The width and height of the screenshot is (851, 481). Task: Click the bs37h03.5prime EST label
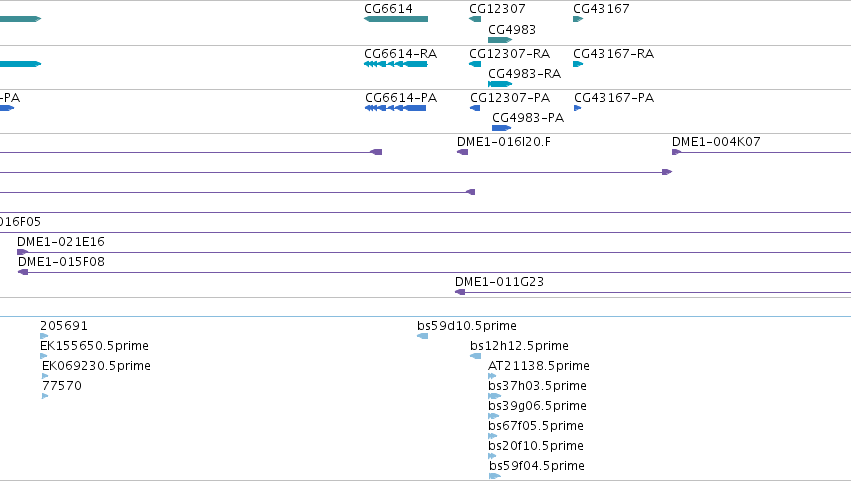tap(537, 386)
